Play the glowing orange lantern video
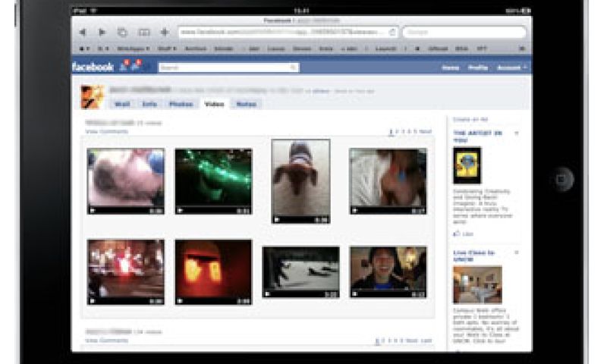This screenshot has width=607, height=364. point(213,272)
